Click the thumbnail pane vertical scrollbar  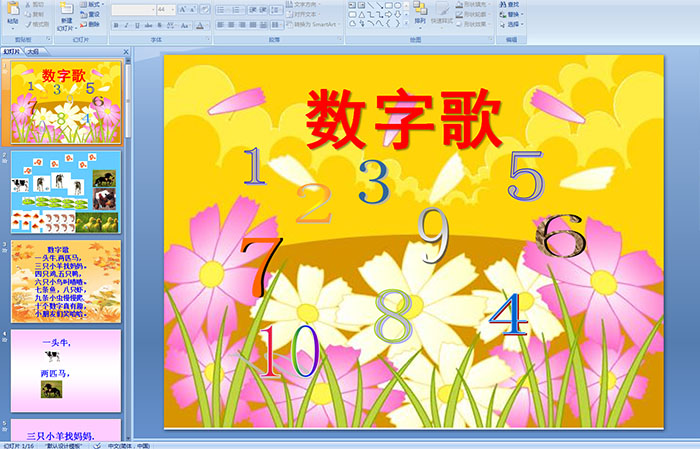(129, 250)
